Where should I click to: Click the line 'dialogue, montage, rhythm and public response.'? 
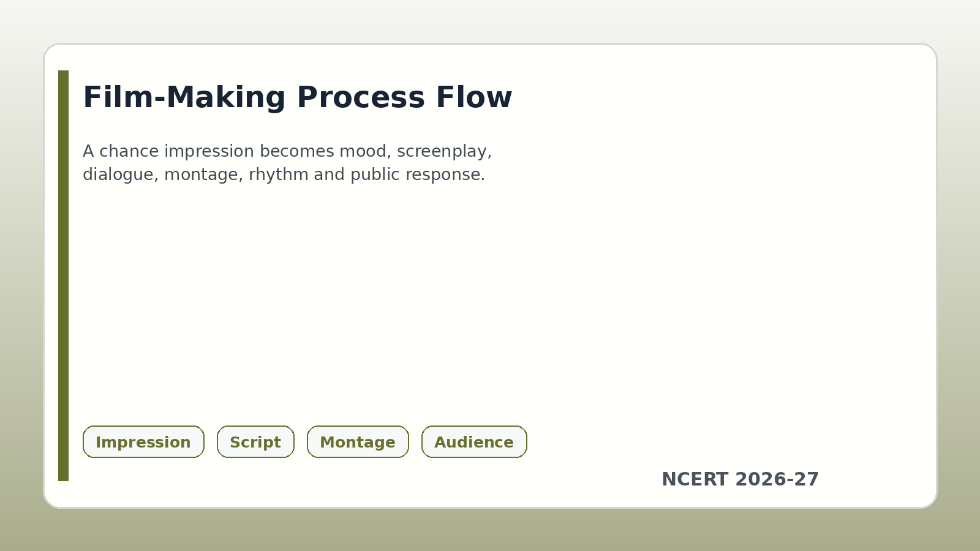tap(284, 174)
